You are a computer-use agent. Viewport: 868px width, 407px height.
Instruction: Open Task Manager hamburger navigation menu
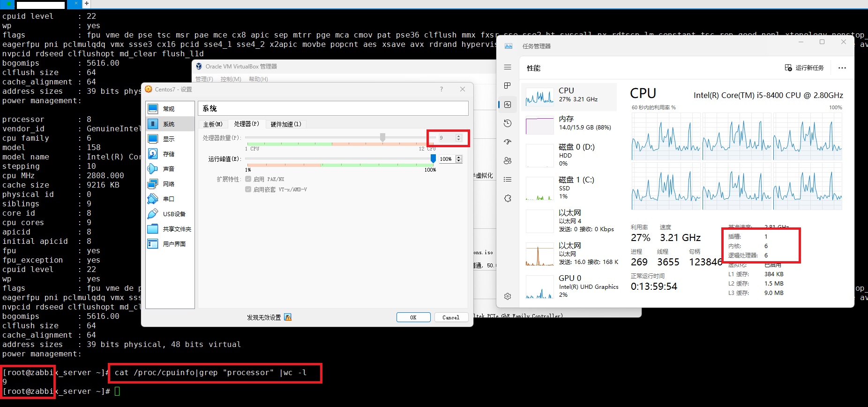coord(508,68)
